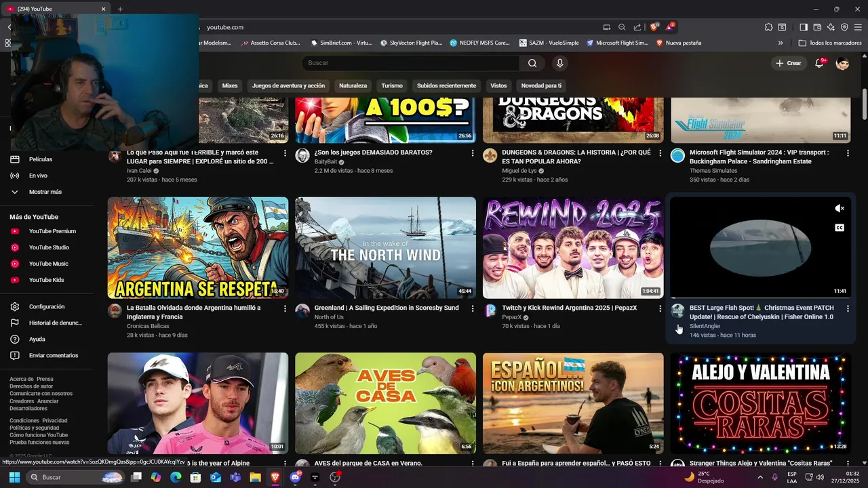Open the browser extensions puzzle icon
This screenshot has height=488, width=868.
(x=768, y=27)
